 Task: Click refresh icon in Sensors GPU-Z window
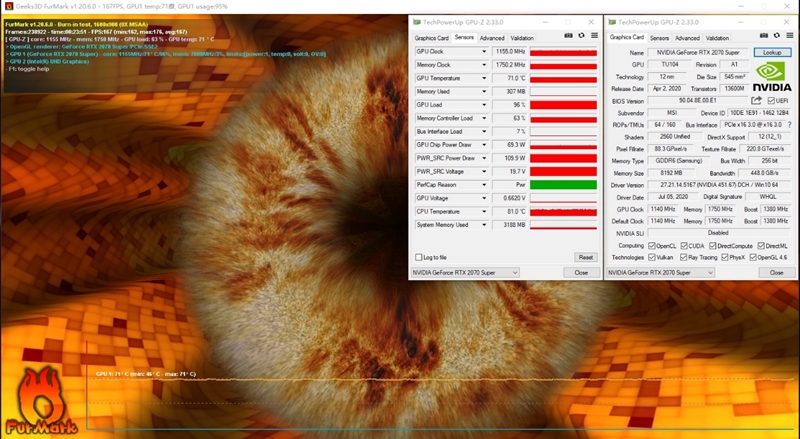point(581,36)
